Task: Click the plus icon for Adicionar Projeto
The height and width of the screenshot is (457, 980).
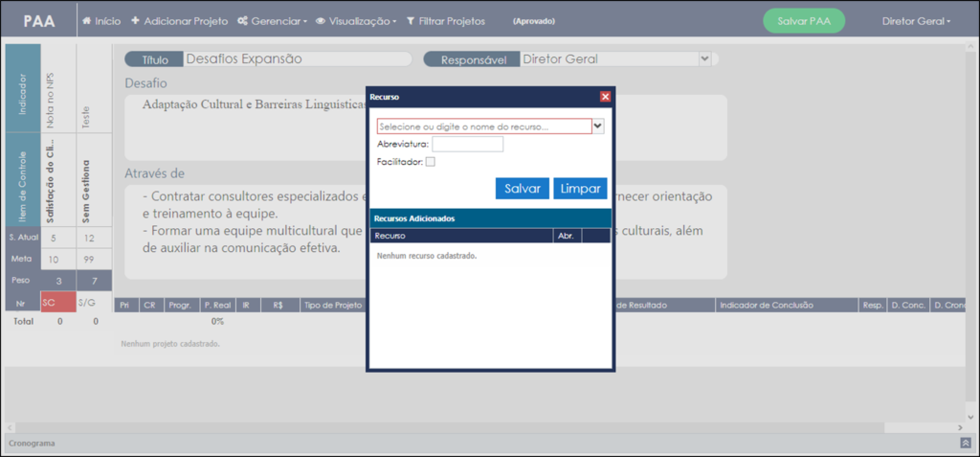Action: [135, 21]
